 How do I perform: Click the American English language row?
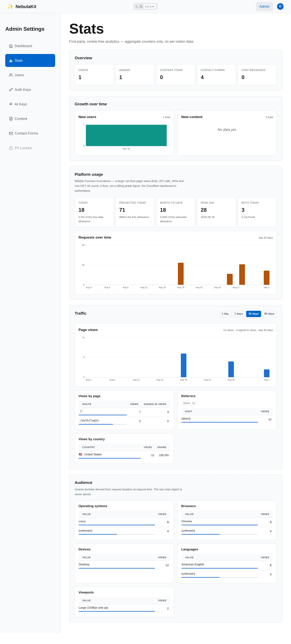[x=227, y=565]
